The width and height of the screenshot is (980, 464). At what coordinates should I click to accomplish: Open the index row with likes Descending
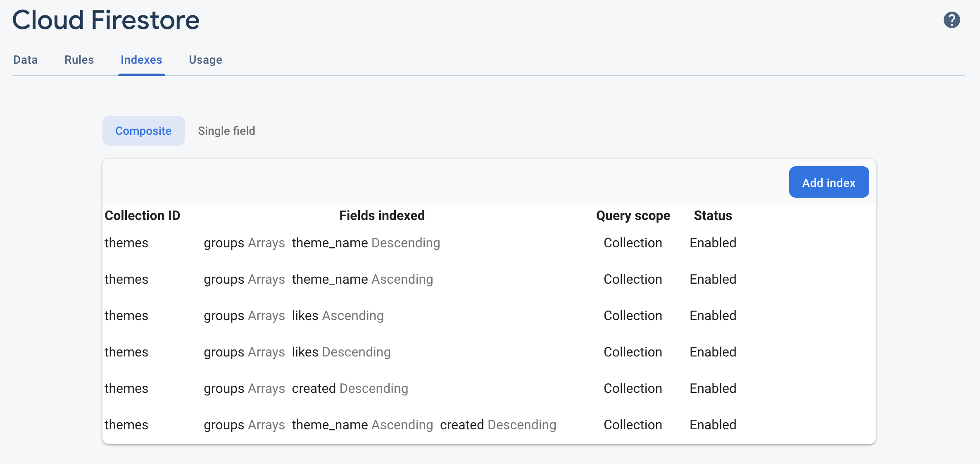tap(297, 352)
